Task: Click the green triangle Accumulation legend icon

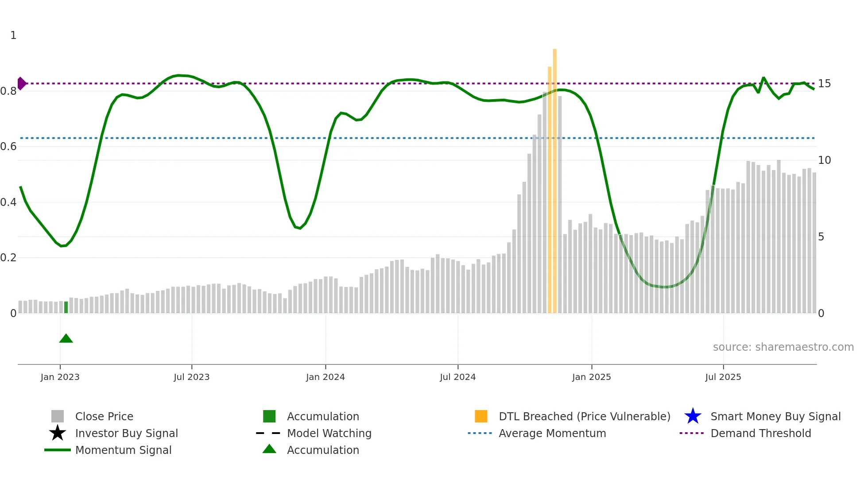Action: (x=269, y=449)
